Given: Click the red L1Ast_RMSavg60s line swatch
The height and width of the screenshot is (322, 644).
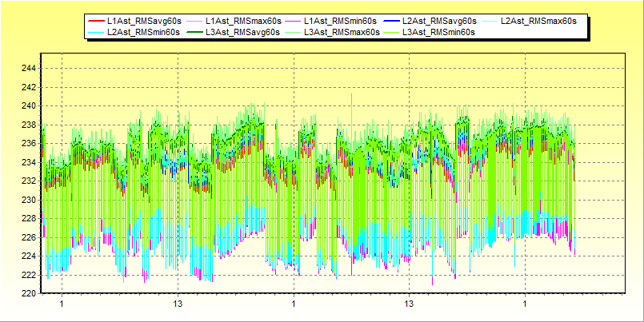Looking at the screenshot, I should 96,20.
